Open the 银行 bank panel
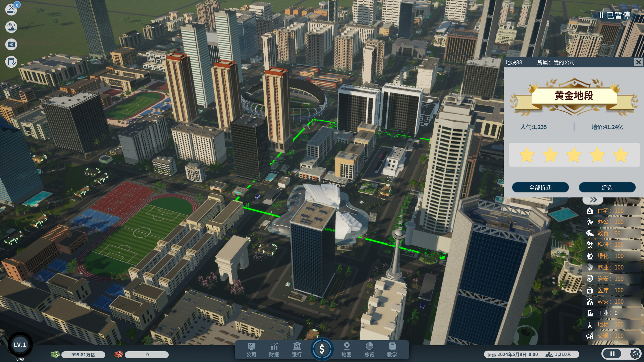 [297, 350]
